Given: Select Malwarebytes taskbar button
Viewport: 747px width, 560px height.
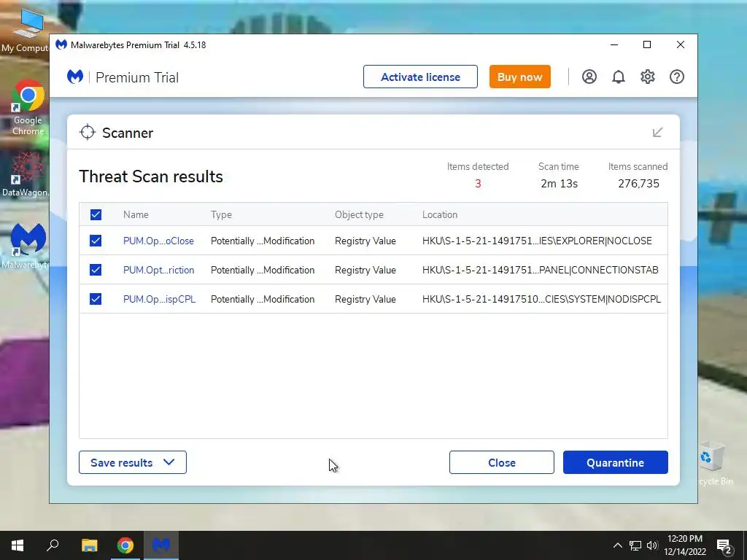Looking at the screenshot, I should (161, 545).
